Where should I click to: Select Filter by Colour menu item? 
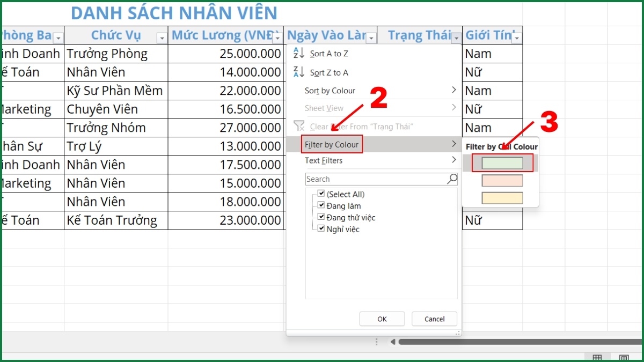[332, 144]
